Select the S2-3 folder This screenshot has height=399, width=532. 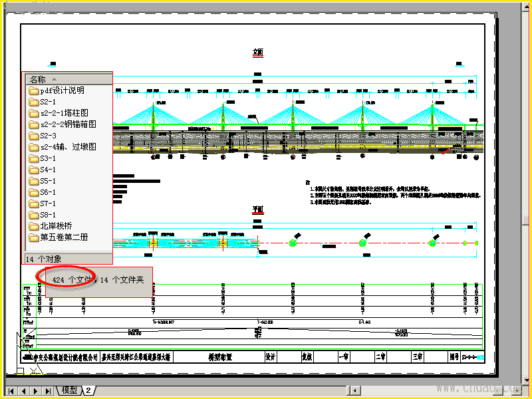click(x=43, y=136)
